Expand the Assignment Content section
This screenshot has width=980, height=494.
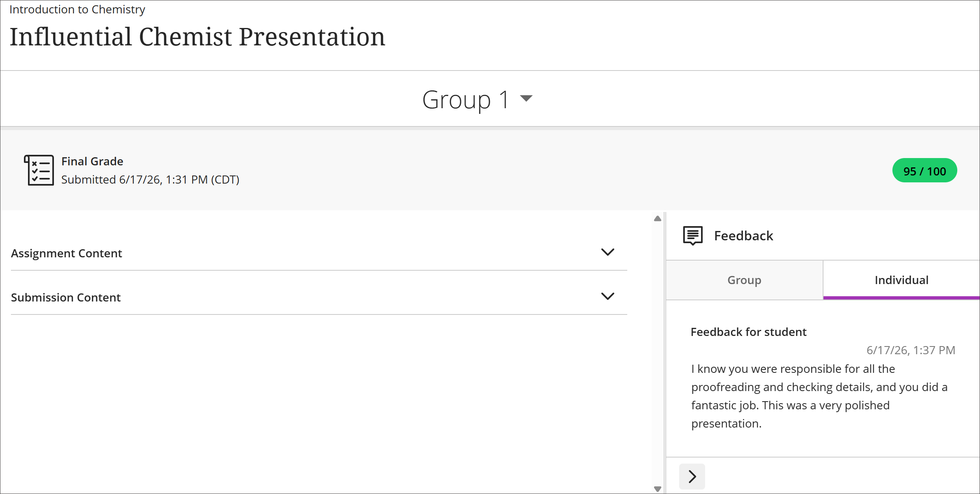click(607, 252)
